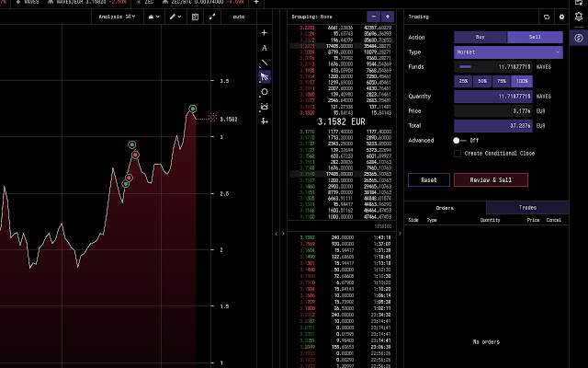Viewport: 588px width, 368px height.
Task: Open the order Type Market dropdown
Action: tap(509, 52)
